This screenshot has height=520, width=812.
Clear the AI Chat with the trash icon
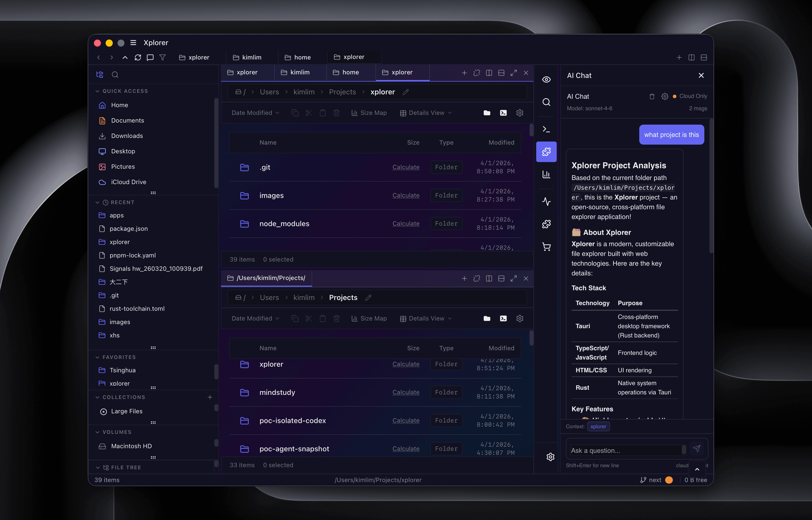point(652,96)
